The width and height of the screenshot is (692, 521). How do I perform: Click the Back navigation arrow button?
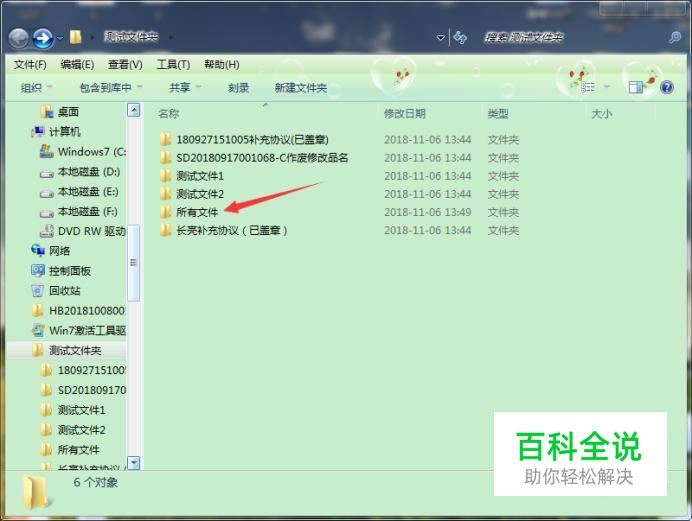pyautogui.click(x=19, y=38)
